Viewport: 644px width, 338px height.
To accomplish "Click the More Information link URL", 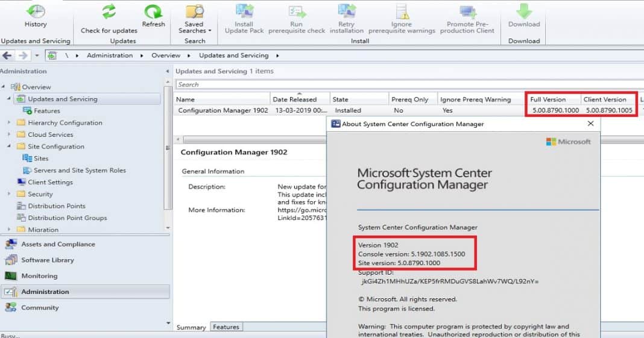I will [x=302, y=214].
